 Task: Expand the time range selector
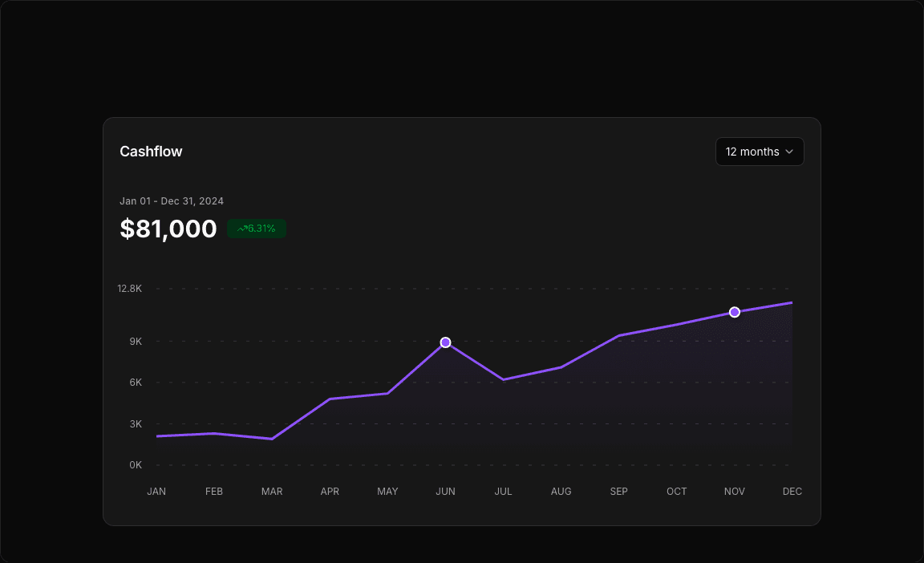click(759, 152)
